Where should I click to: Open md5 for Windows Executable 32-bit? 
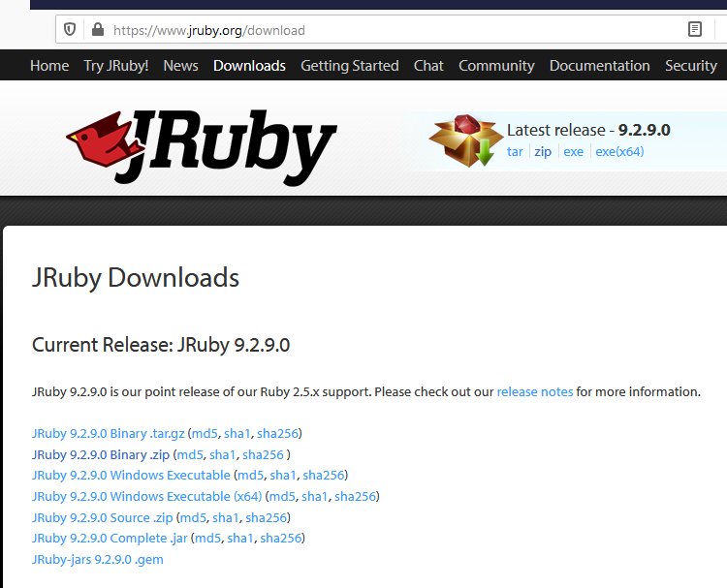[x=250, y=476]
